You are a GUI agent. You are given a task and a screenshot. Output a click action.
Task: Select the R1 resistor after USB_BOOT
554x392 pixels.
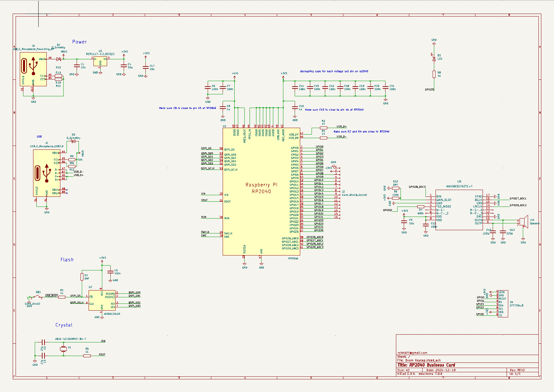[62, 297]
